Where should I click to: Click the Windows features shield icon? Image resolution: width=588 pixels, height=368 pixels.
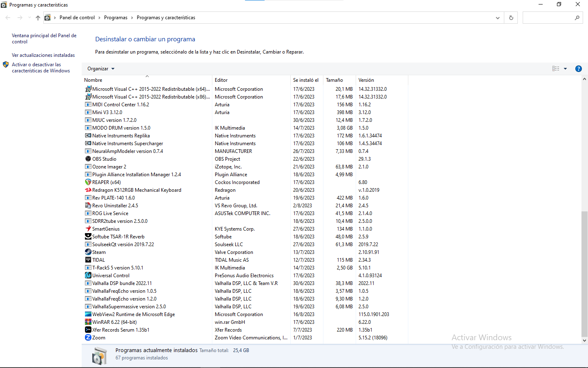point(6,65)
